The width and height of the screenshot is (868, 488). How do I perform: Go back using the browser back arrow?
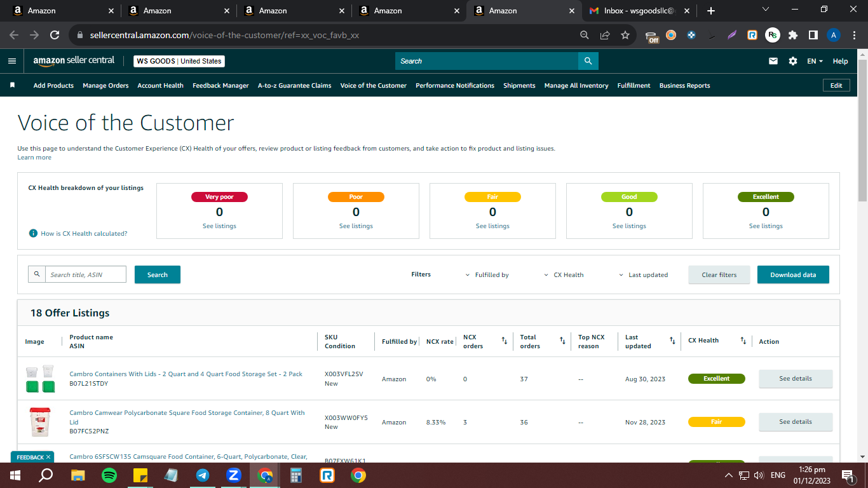click(14, 35)
